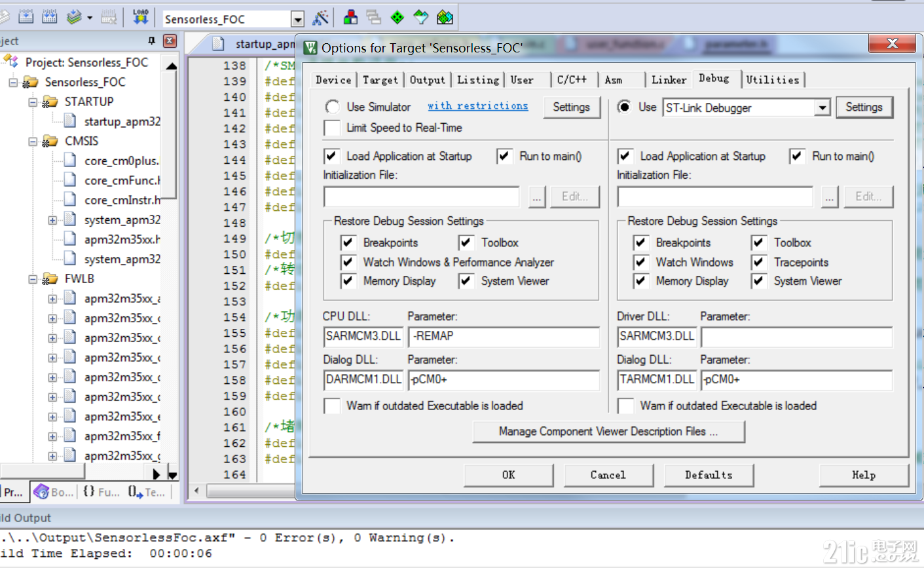924x568 pixels.
Task: Click Settings button next to Use Simulator
Action: 571,107
